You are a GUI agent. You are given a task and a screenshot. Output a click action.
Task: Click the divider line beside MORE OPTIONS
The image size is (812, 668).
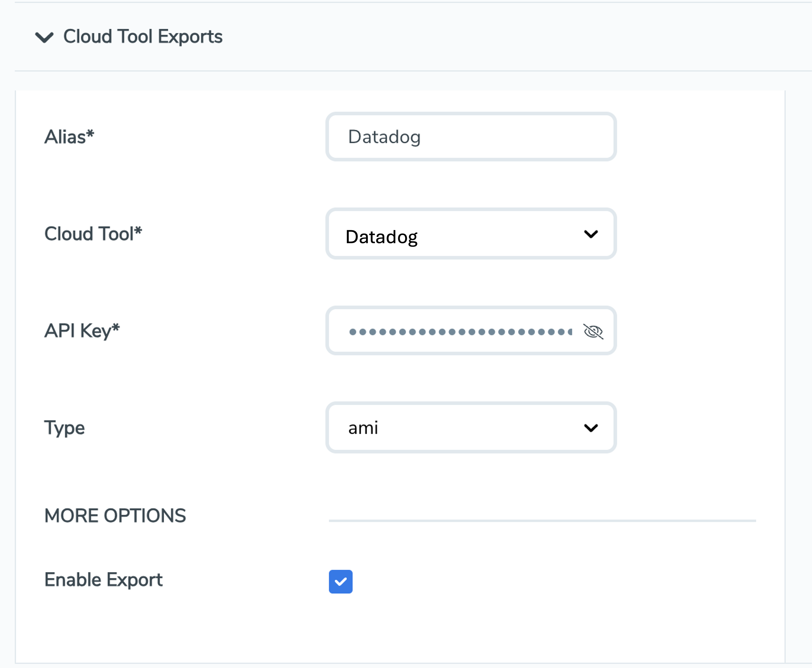pos(542,521)
